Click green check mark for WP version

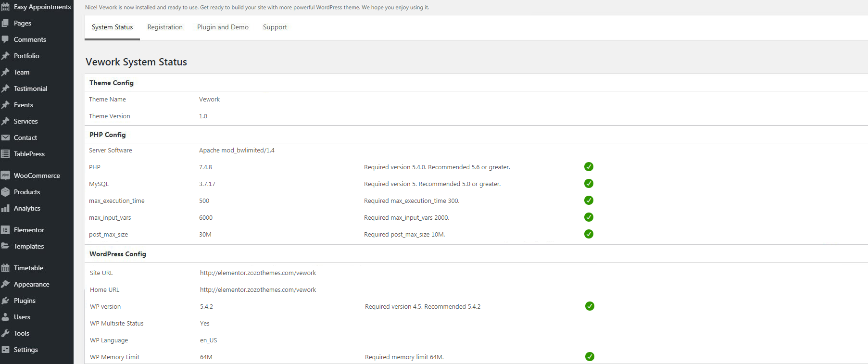click(x=590, y=306)
